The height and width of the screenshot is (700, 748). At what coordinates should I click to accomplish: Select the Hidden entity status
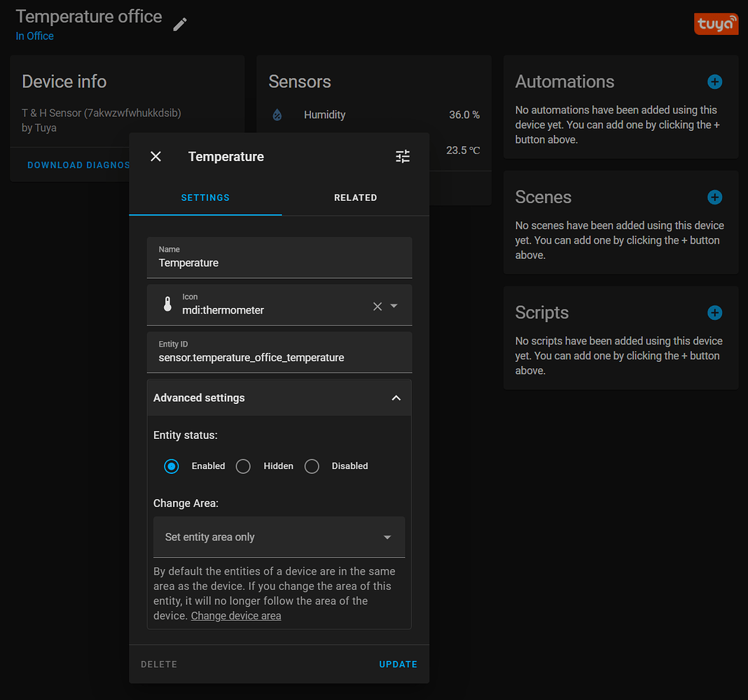pyautogui.click(x=243, y=465)
